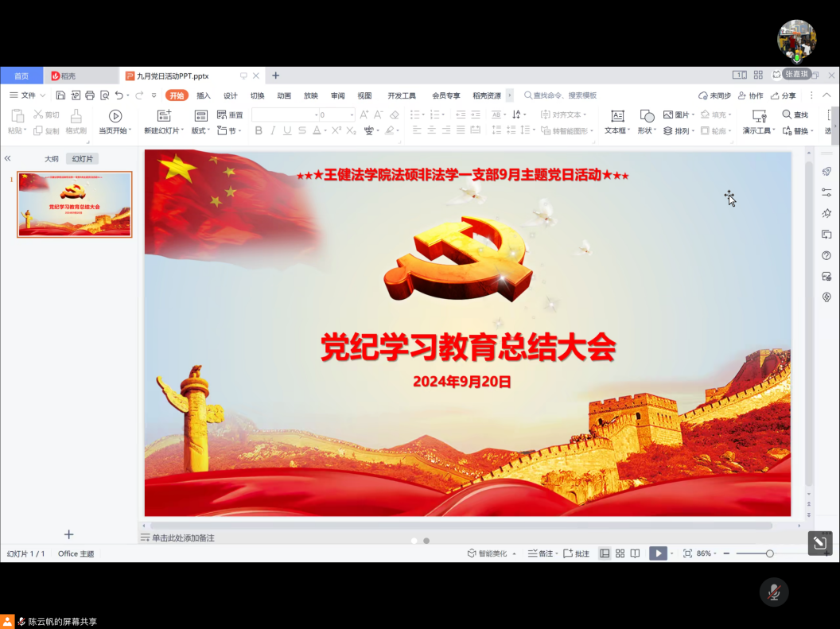Switch to the 插入 (Insert) ribbon tab
This screenshot has width=840, height=629.
pyautogui.click(x=204, y=95)
